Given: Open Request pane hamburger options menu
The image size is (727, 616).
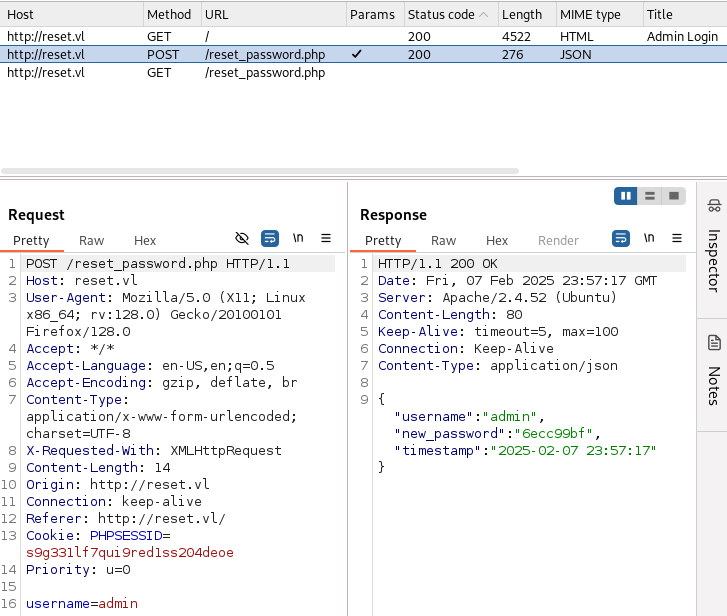Looking at the screenshot, I should 326,238.
